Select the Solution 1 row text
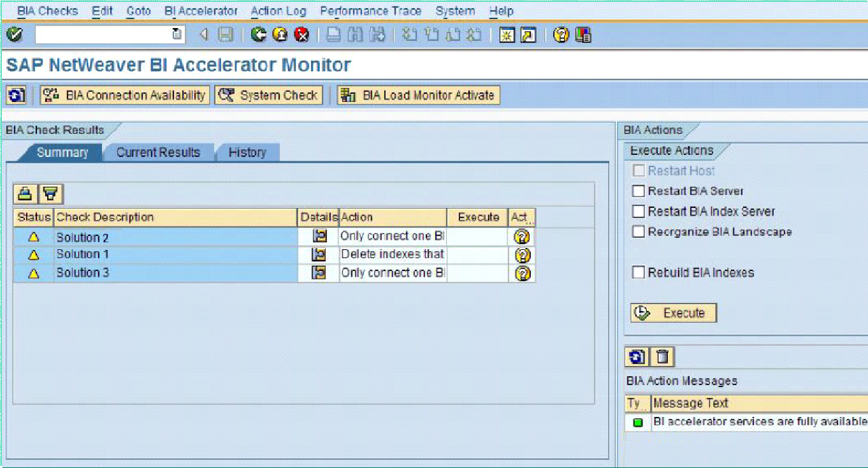The width and height of the screenshot is (868, 468). (x=83, y=254)
